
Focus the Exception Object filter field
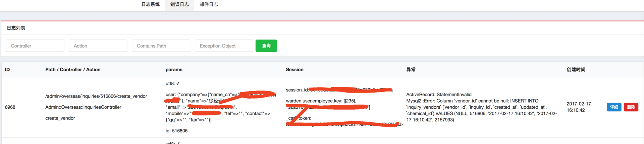224,46
